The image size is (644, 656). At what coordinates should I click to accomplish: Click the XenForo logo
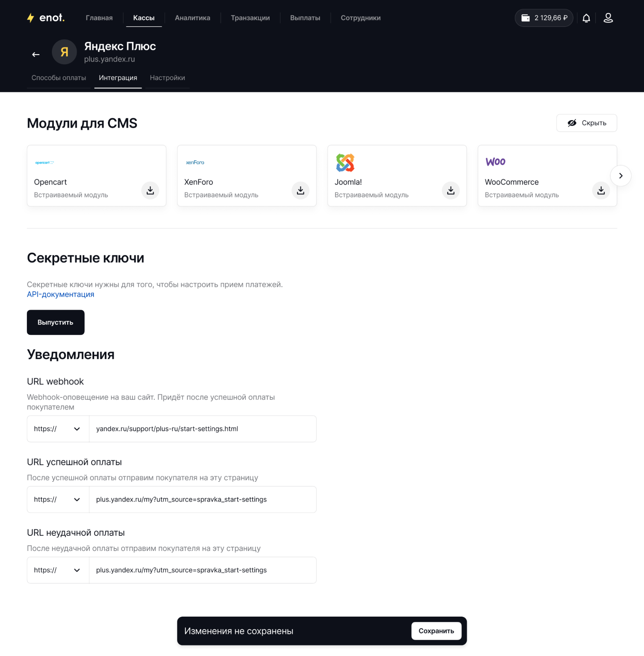coord(195,163)
